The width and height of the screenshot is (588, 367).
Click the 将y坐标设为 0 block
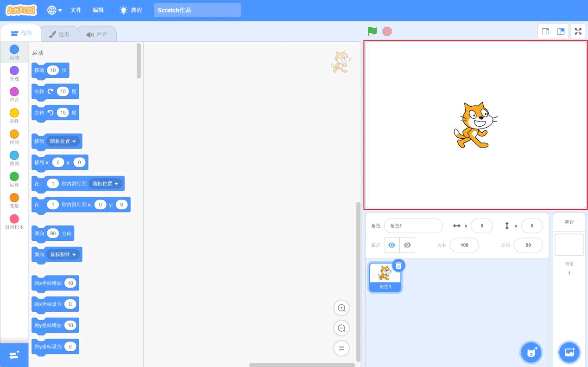[x=55, y=347]
